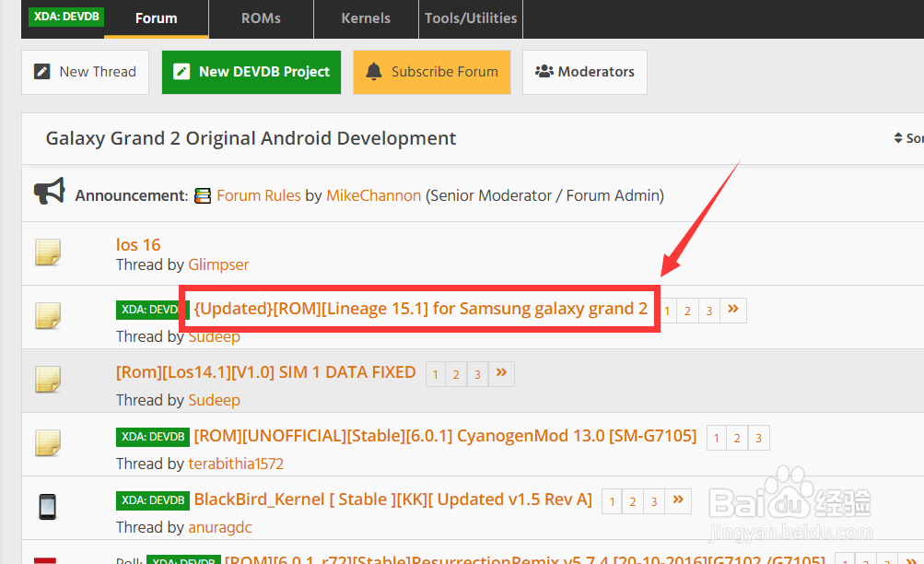Image resolution: width=924 pixels, height=564 pixels.
Task: Open Los14.1 SIM 1 DATA FIXED thread
Action: coord(265,372)
